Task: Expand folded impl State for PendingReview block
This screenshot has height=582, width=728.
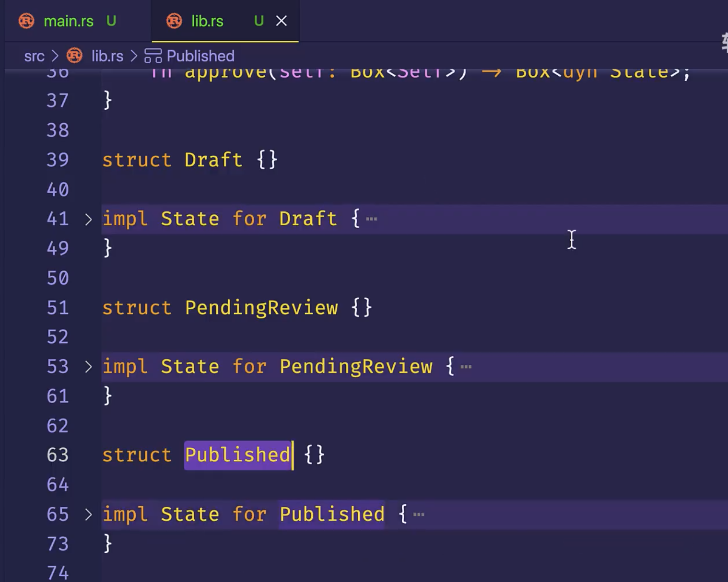Action: click(88, 367)
